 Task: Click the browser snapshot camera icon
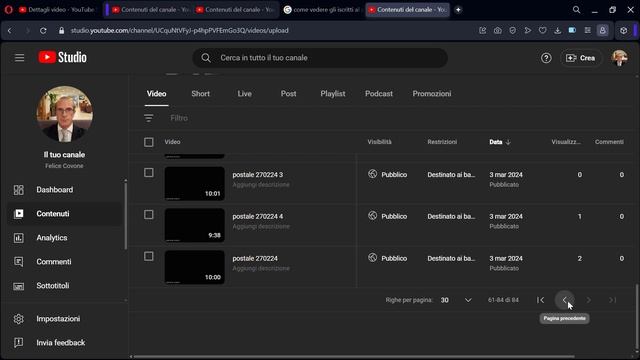tap(498, 31)
